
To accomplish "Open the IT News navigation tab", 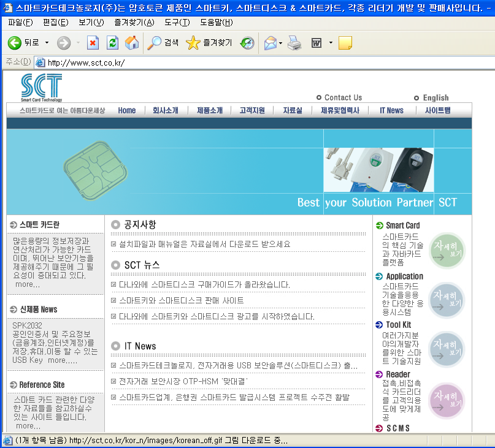I will tap(391, 110).
